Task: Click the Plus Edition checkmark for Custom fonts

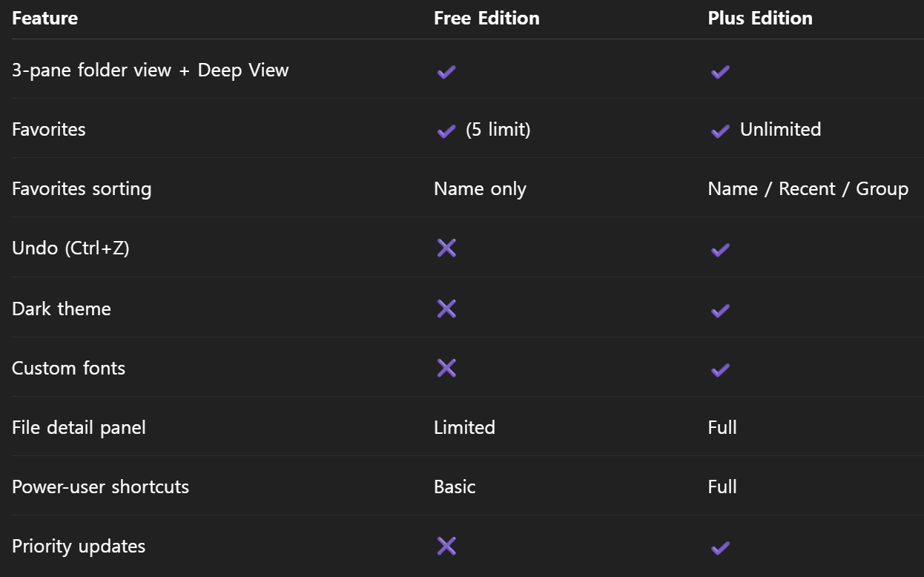Action: tap(720, 369)
